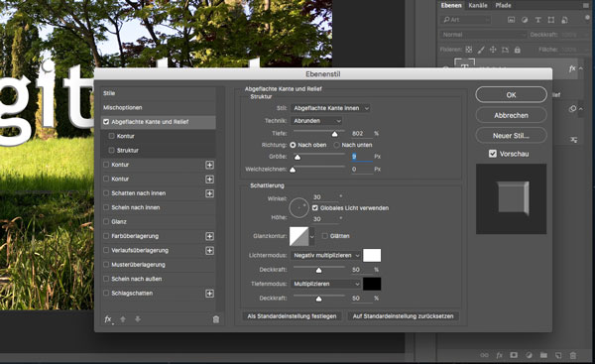Image resolution: width=595 pixels, height=364 pixels.
Task: Toggle Globales Licht verwenden checkbox
Action: pos(315,208)
